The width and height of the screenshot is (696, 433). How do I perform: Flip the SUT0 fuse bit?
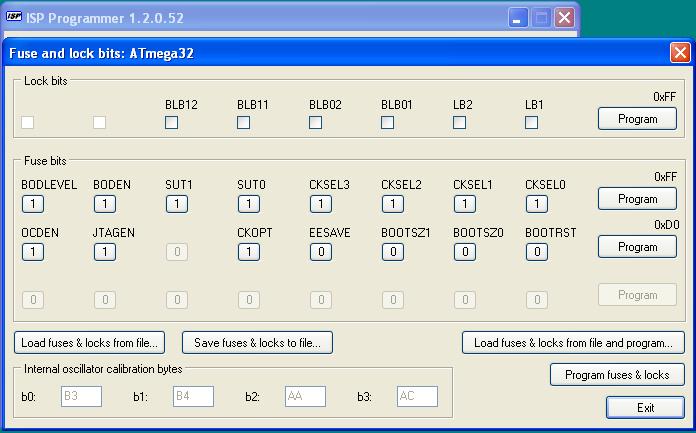pos(249,204)
